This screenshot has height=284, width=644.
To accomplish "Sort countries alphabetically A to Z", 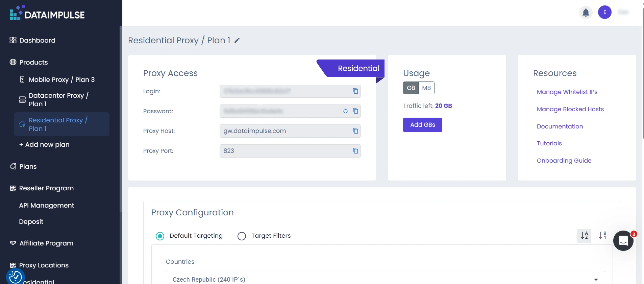I will (x=584, y=236).
